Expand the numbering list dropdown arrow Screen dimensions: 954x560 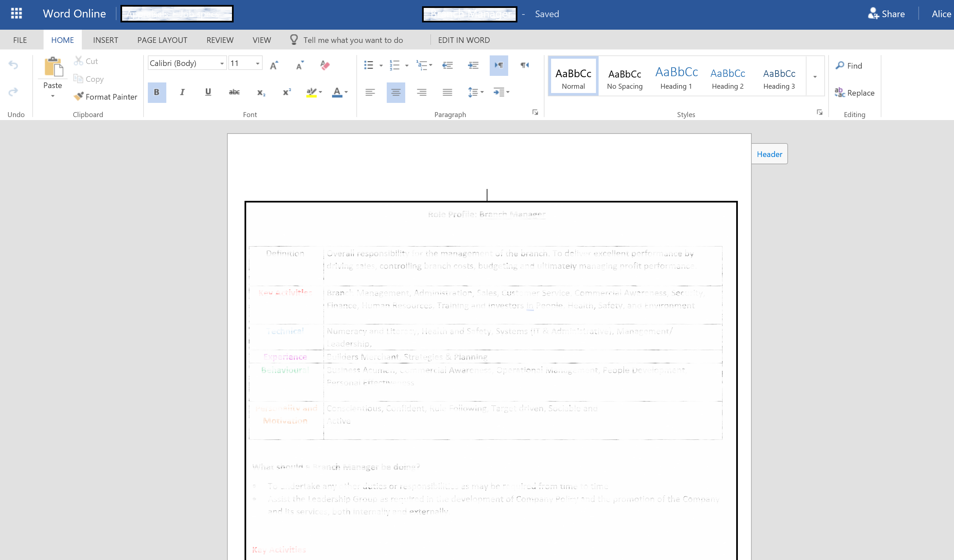point(407,65)
